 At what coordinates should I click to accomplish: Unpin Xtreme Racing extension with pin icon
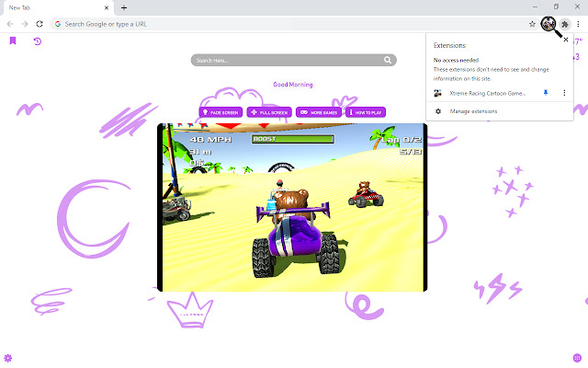(546, 93)
